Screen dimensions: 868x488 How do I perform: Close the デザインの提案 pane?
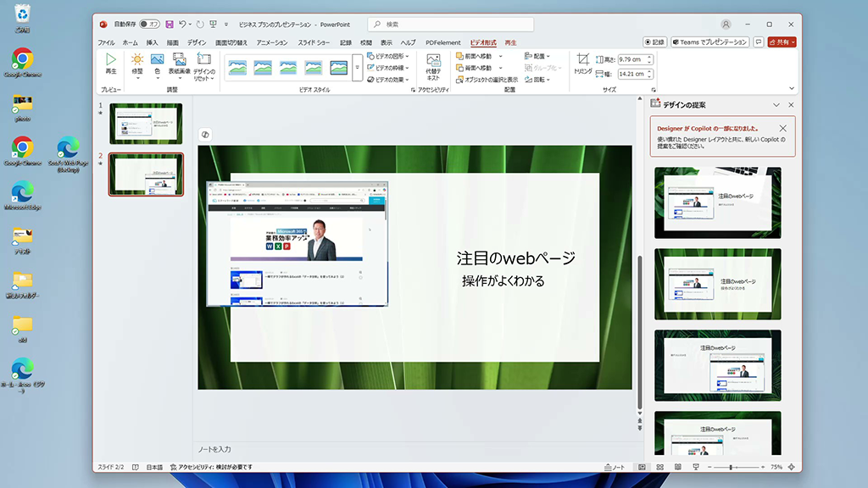point(791,105)
